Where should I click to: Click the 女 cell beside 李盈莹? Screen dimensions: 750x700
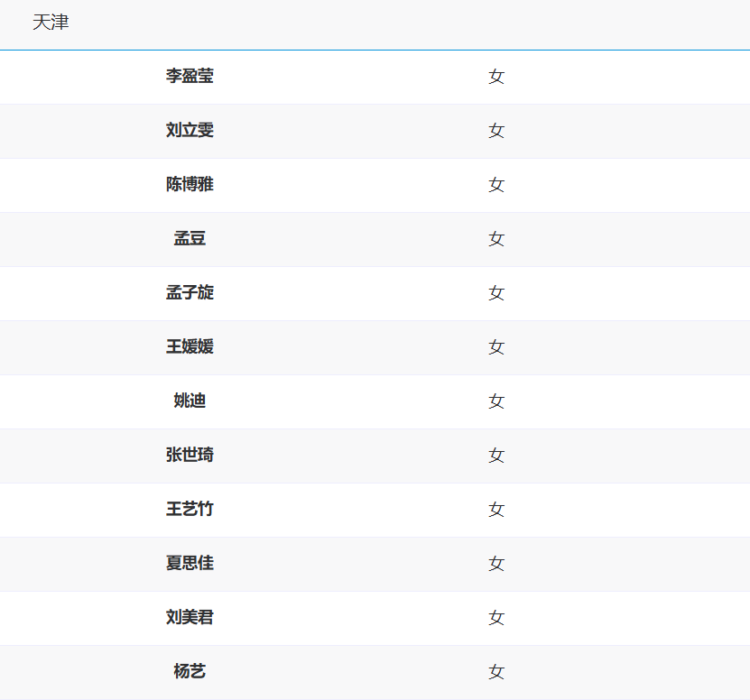coord(495,77)
